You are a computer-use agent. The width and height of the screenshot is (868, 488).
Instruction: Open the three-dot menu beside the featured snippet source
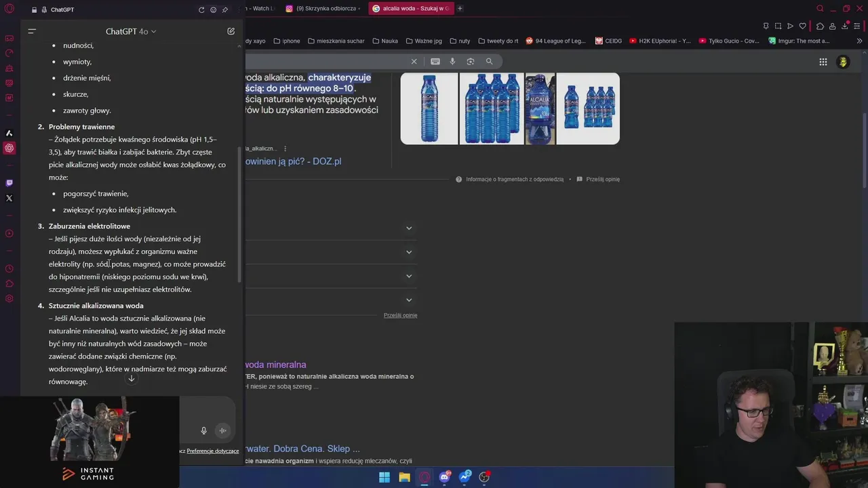[285, 148]
